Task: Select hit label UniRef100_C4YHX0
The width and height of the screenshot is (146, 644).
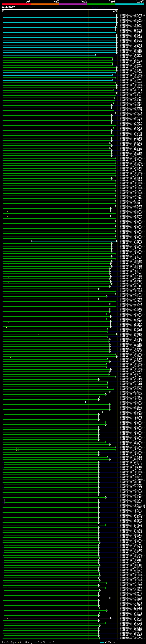Action: point(131,276)
